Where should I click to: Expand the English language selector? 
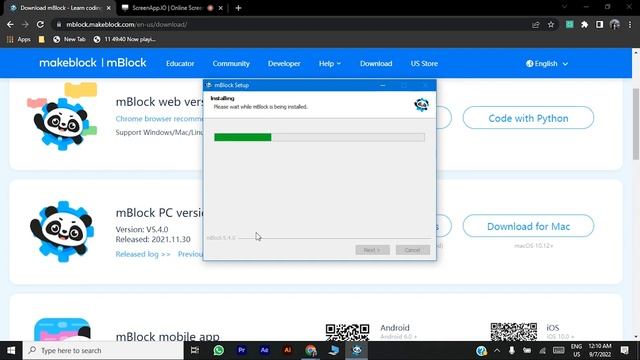[547, 64]
